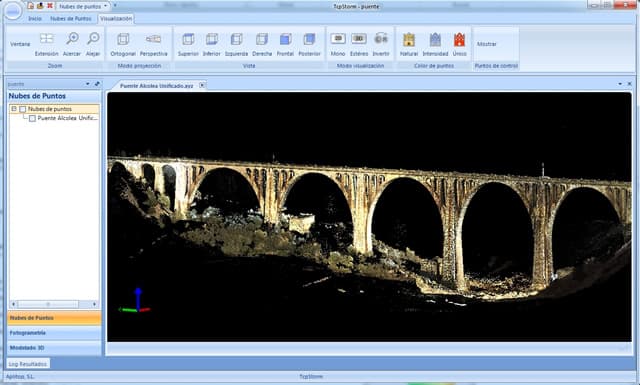Select the Superior view

coord(188,44)
